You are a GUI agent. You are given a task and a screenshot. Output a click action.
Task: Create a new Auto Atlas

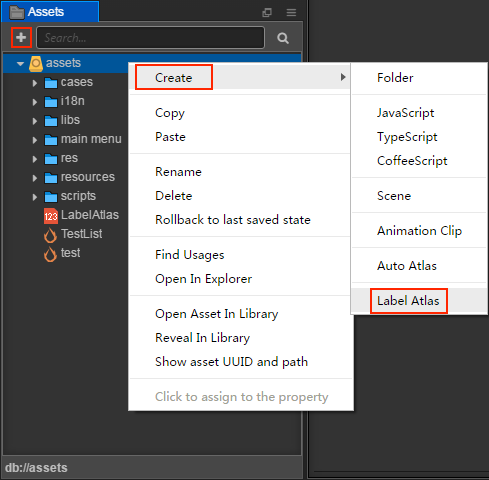(420, 266)
